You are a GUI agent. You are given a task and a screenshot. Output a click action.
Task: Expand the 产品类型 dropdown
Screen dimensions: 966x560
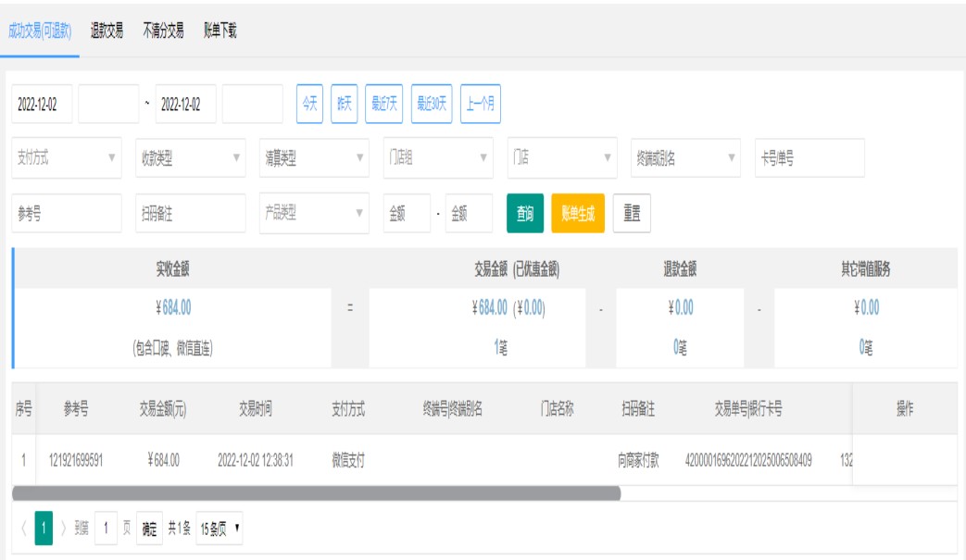[314, 213]
